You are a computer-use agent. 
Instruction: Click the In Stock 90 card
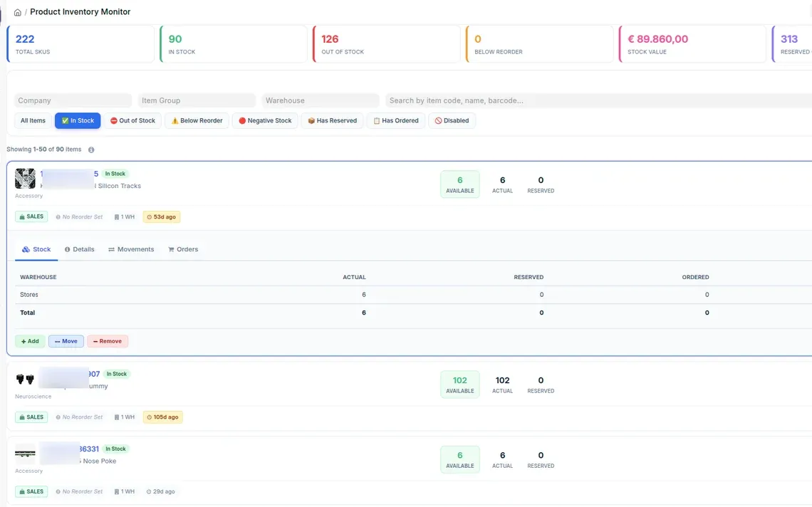tap(234, 44)
